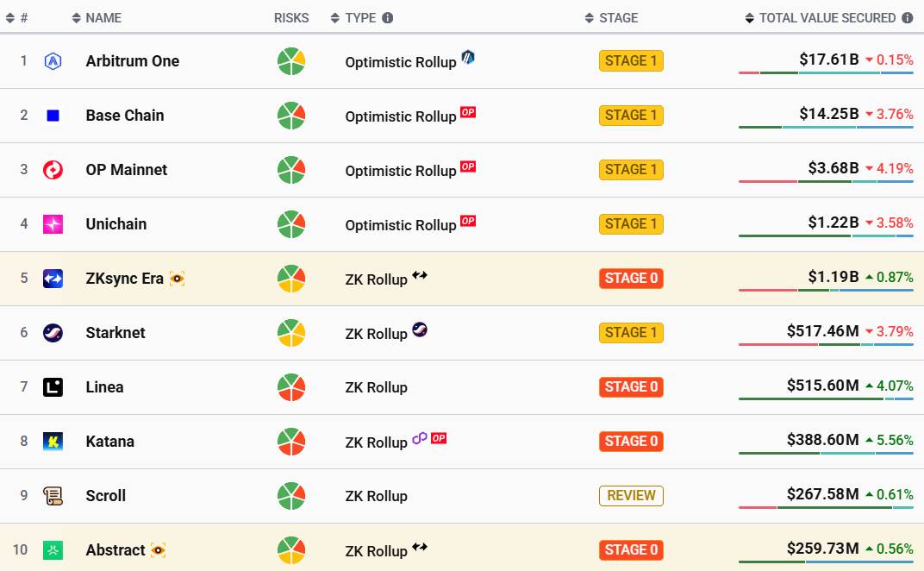Click the warning eye icon beside ZKsync Era
The height and width of the screenshot is (571, 924).
(x=177, y=279)
